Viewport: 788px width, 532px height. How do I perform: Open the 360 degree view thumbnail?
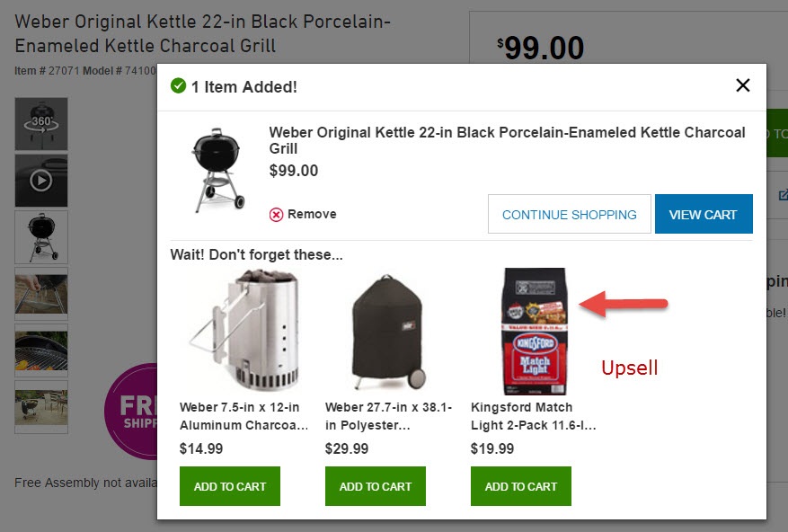(x=41, y=124)
